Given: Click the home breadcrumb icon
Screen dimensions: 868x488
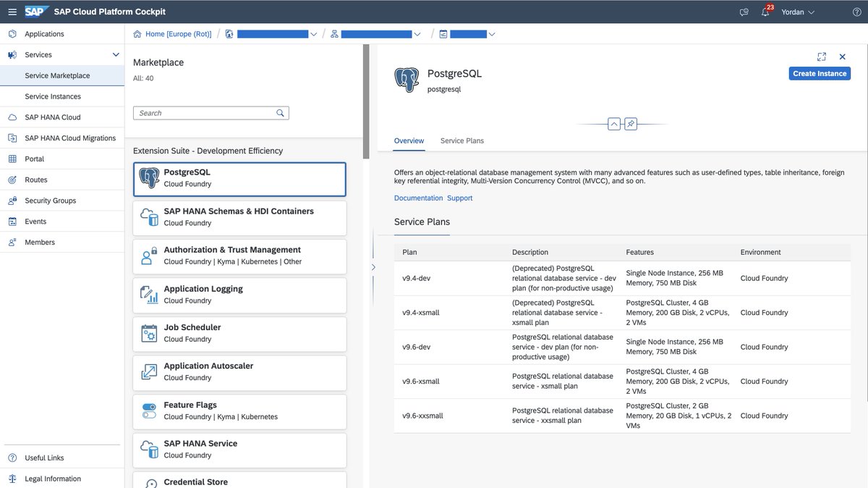Looking at the screenshot, I should coord(137,34).
